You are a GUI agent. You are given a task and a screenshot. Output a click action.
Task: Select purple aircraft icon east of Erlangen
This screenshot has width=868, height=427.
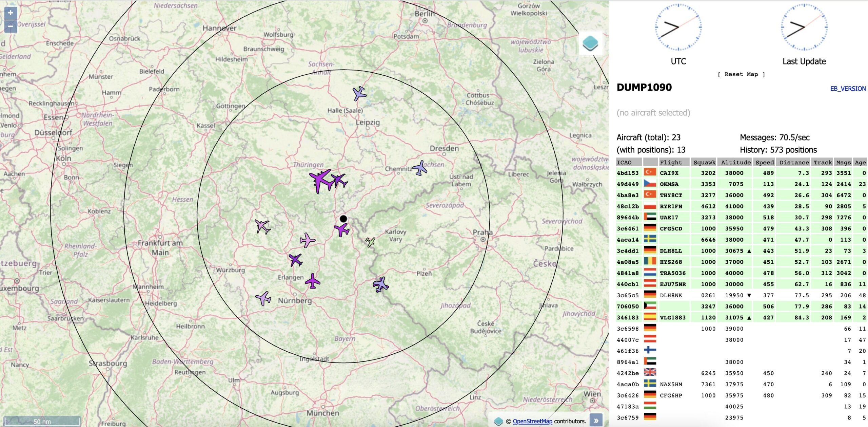[x=312, y=281]
